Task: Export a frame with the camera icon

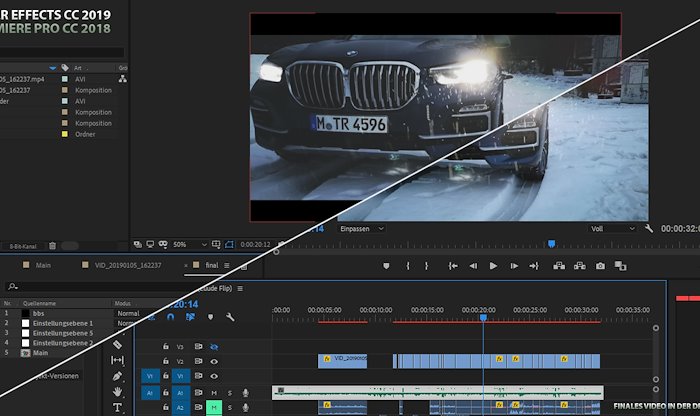Action: [x=600, y=266]
